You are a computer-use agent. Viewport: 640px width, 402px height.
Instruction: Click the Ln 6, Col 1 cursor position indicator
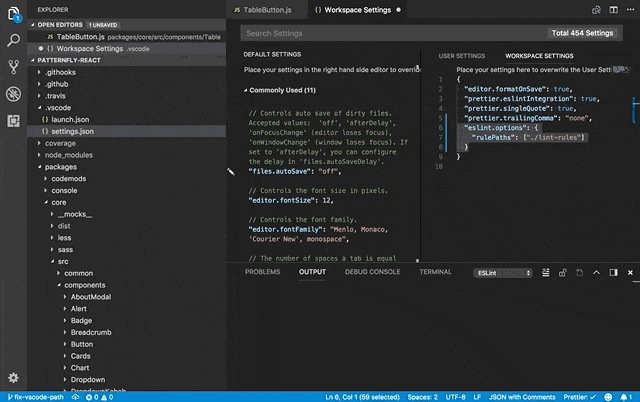click(362, 397)
